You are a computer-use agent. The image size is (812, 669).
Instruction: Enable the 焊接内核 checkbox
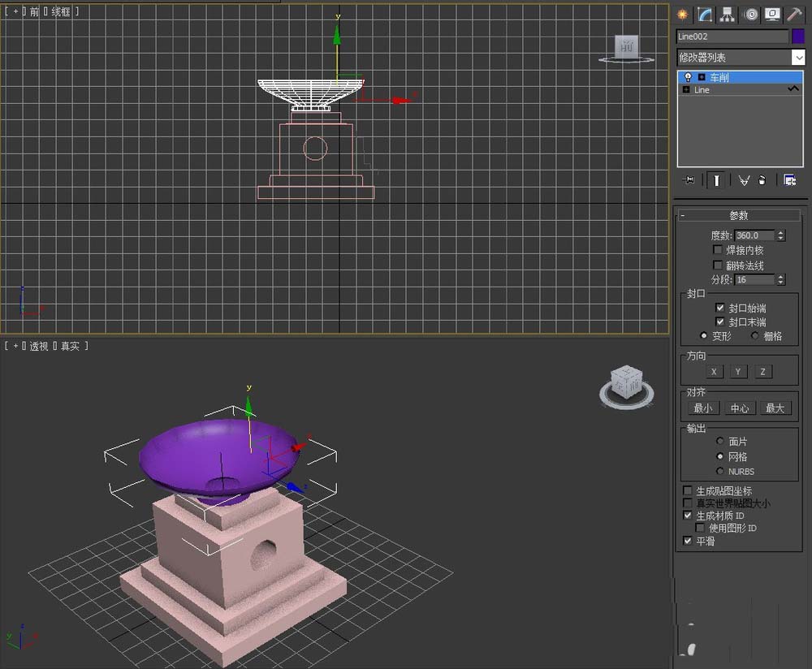pyautogui.click(x=718, y=249)
